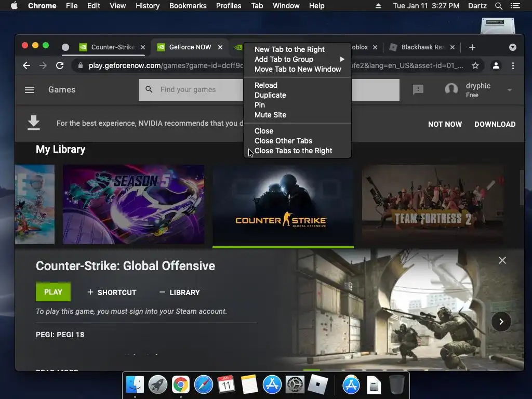Open Roblox from the Dock
532x399 pixels.
tap(317, 385)
